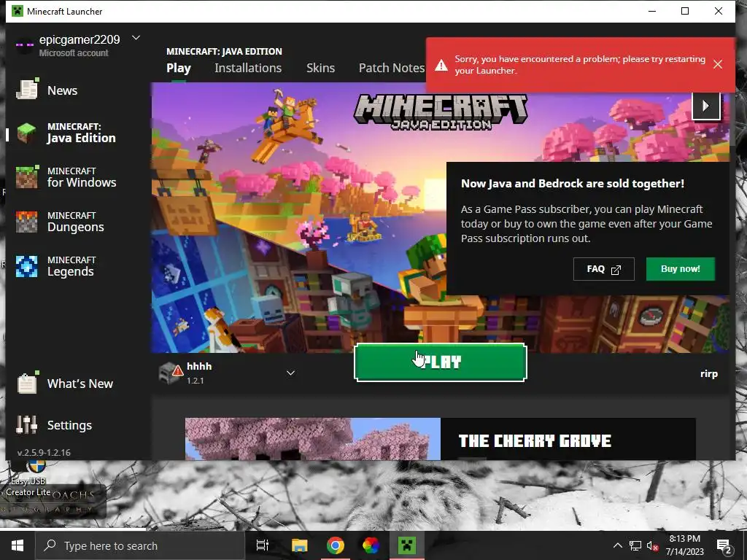Viewport: 747px width, 560px height.
Task: Open the Minecraft Legends icon
Action: pos(27,266)
